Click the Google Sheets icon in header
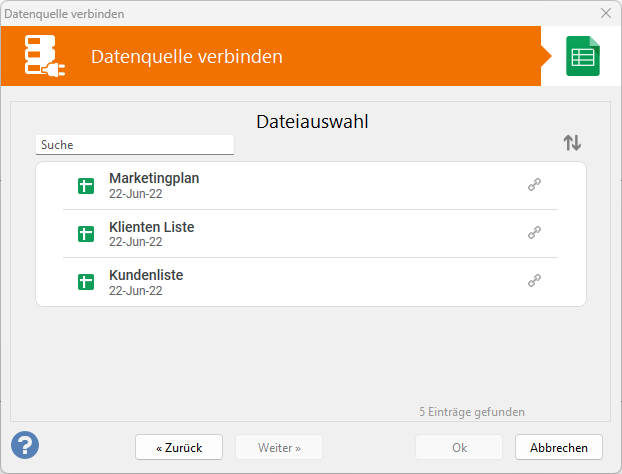This screenshot has height=474, width=622. (x=583, y=56)
